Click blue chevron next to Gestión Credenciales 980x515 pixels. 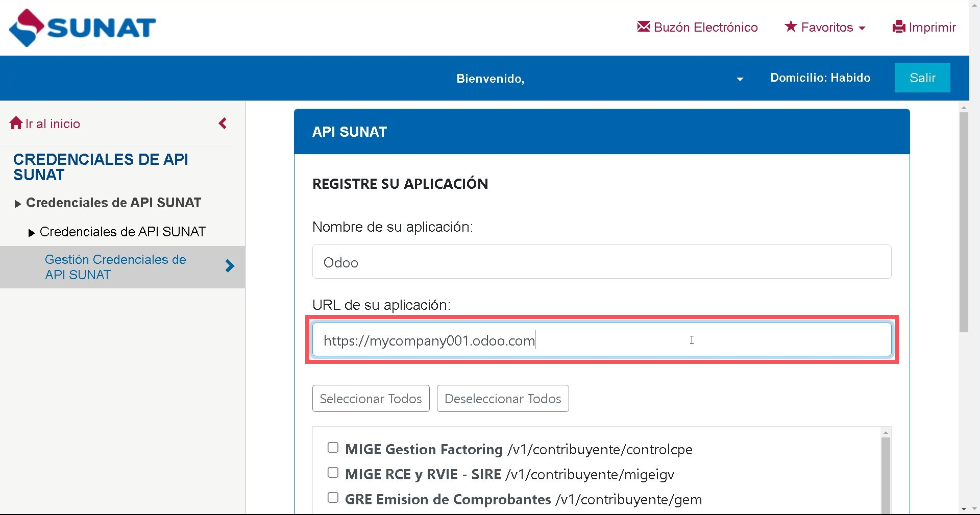click(230, 265)
